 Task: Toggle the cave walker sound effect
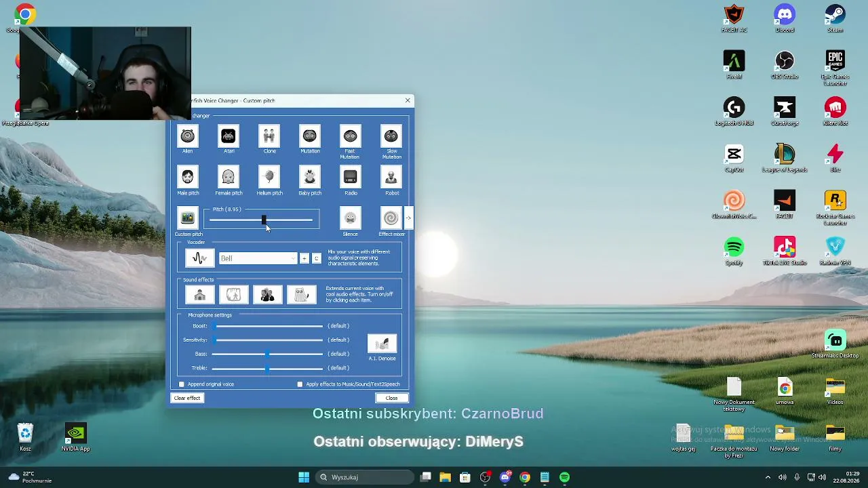233,295
